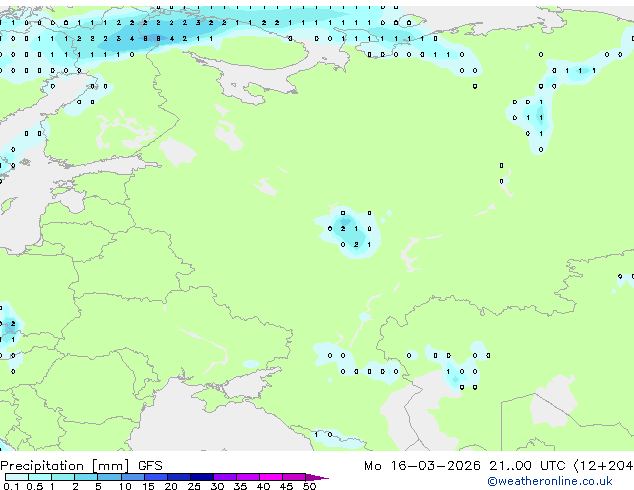The height and width of the screenshot is (490, 634).
Task: Click legend swatch between 0.5 and 1
Action: pos(40,477)
